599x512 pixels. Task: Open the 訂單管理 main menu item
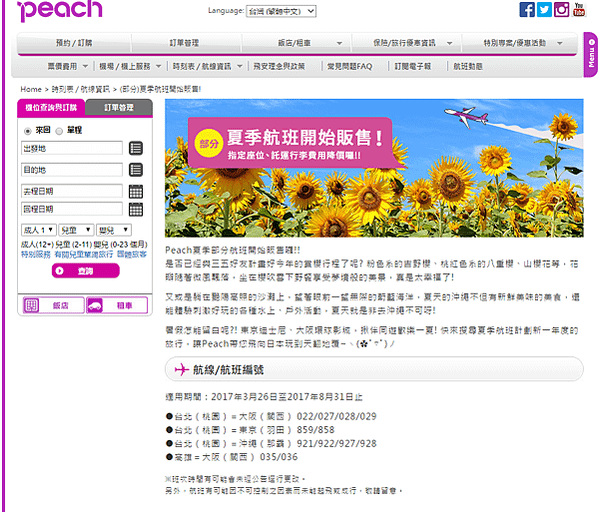(184, 43)
